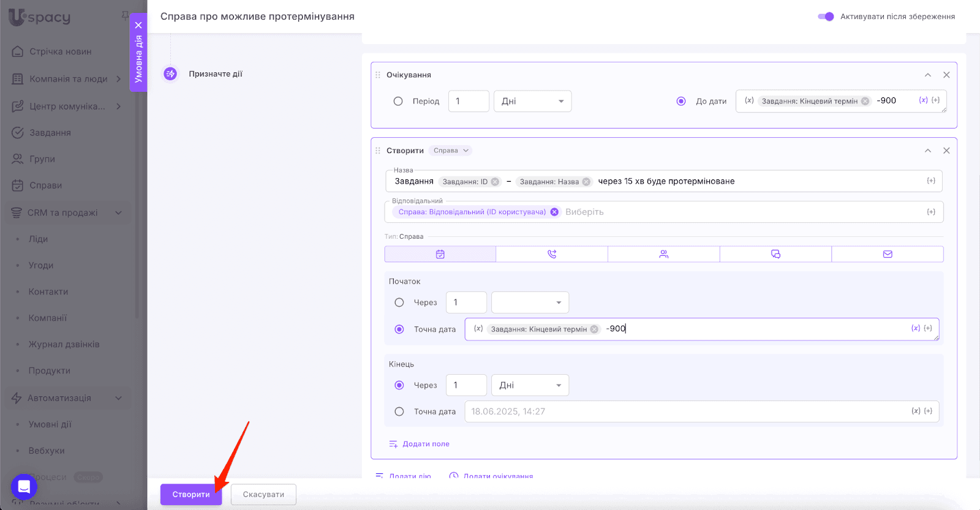The height and width of the screenshot is (510, 980).
Task: Open 'Завдання' in the sidebar
Action: (x=50, y=133)
